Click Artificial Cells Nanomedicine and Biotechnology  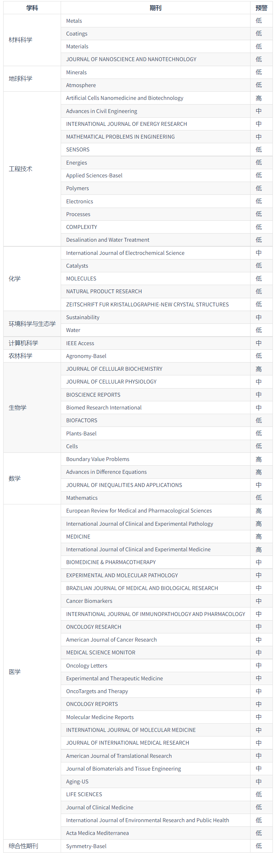tap(125, 98)
